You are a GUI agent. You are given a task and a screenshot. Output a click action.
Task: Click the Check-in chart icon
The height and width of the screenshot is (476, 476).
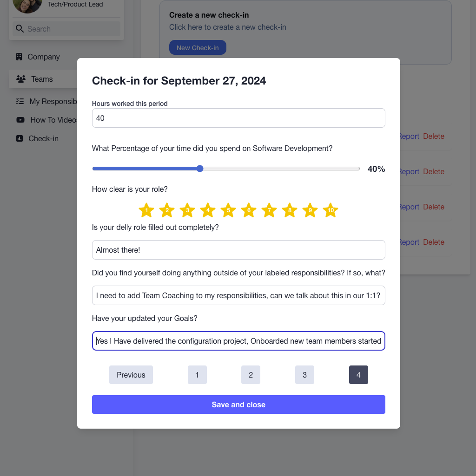tap(20, 138)
